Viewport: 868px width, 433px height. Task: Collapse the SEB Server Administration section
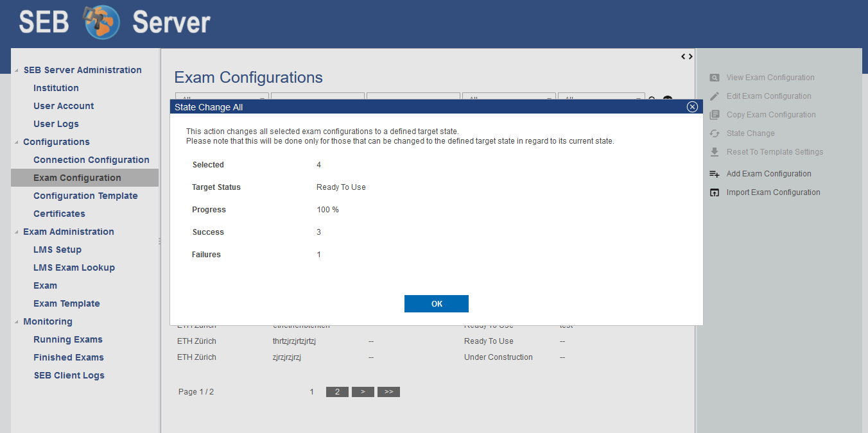[x=17, y=71]
